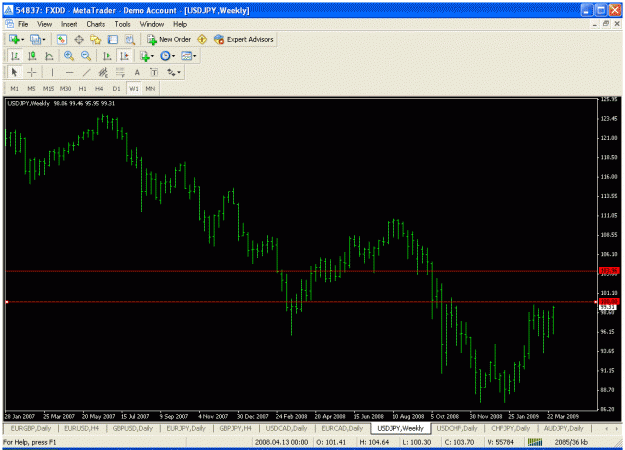The image size is (625, 450).
Task: Select the Cursor arrow tool
Action: pyautogui.click(x=15, y=72)
